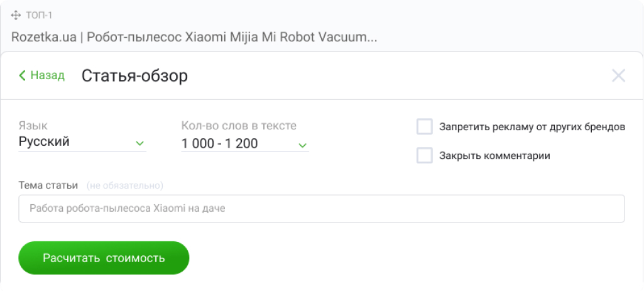The width and height of the screenshot is (644, 291).
Task: Click the Запретить рекламу от других брендов label
Action: (532, 127)
